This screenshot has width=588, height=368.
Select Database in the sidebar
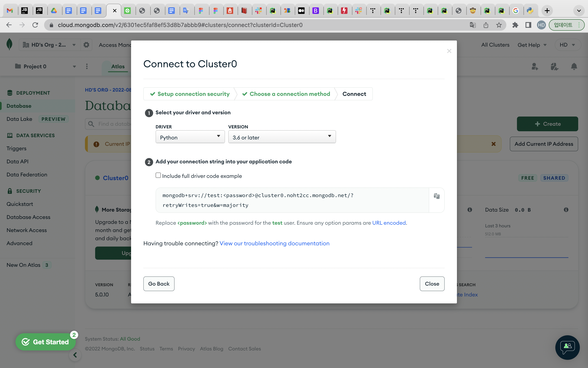19,106
